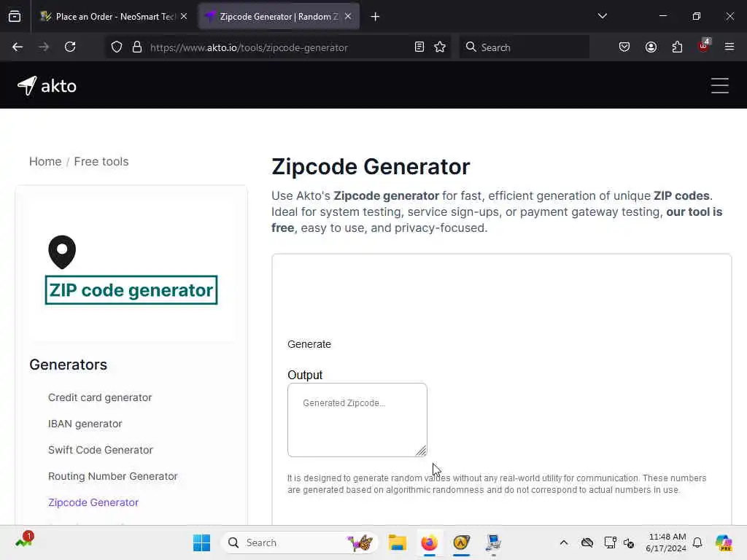Go to akto logo homepage
The width and height of the screenshot is (747, 560).
point(47,86)
